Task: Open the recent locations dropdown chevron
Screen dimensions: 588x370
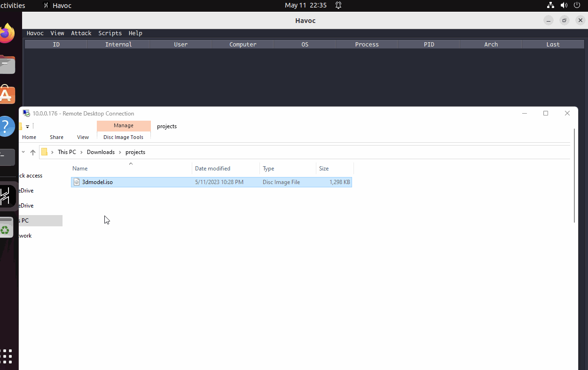Action: point(23,152)
